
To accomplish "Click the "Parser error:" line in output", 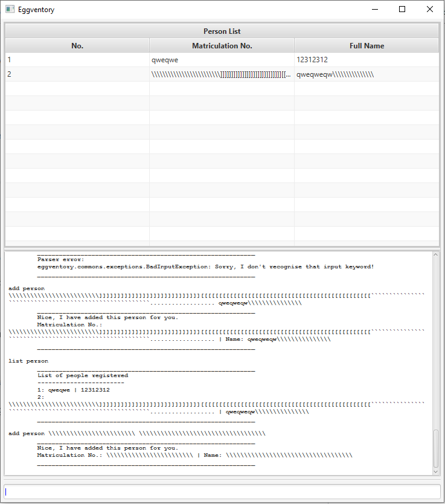I will [60, 259].
